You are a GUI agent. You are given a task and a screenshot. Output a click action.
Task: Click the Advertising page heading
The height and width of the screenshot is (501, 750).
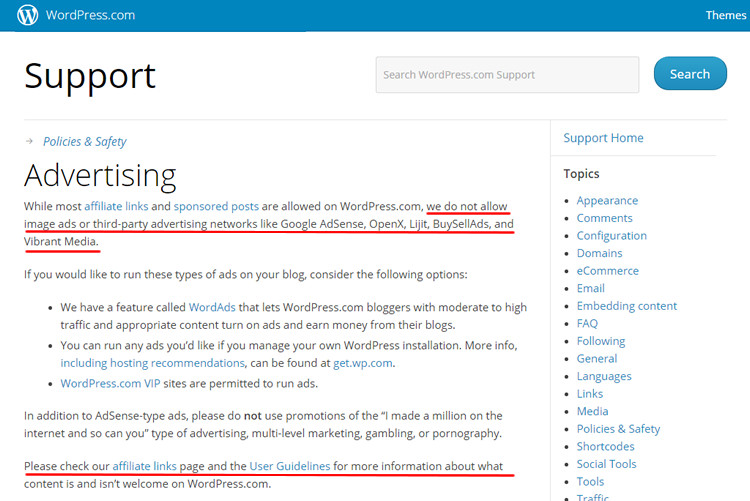tap(100, 176)
